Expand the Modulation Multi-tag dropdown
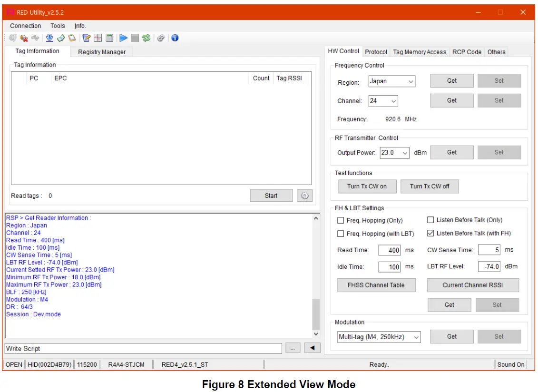The height and width of the screenshot is (392, 538). tap(379, 337)
